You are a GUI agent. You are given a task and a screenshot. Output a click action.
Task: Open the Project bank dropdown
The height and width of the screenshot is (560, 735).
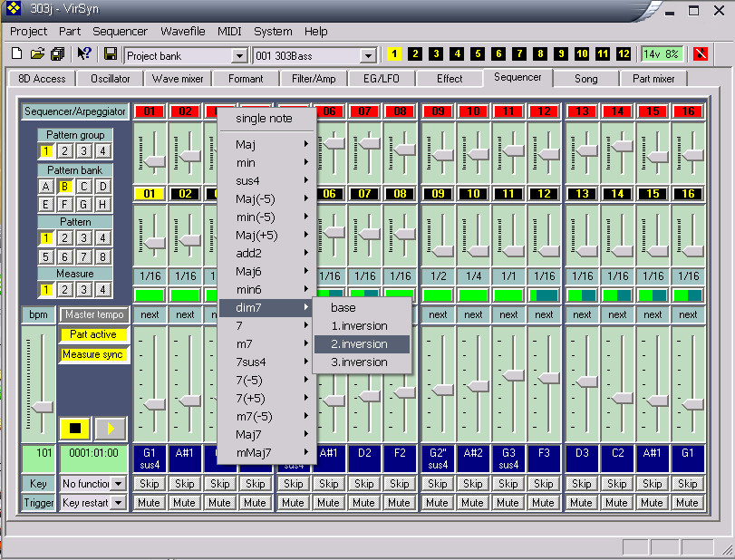[239, 56]
